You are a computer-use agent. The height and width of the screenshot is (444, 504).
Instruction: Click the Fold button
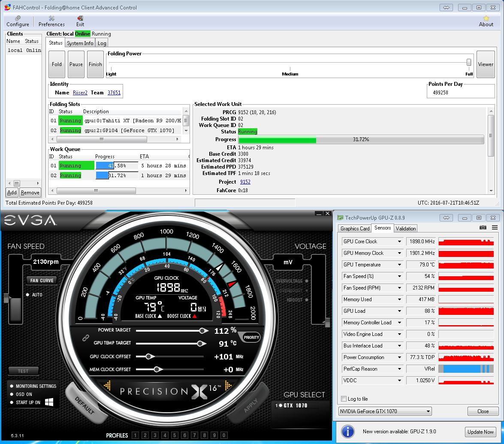(x=57, y=64)
